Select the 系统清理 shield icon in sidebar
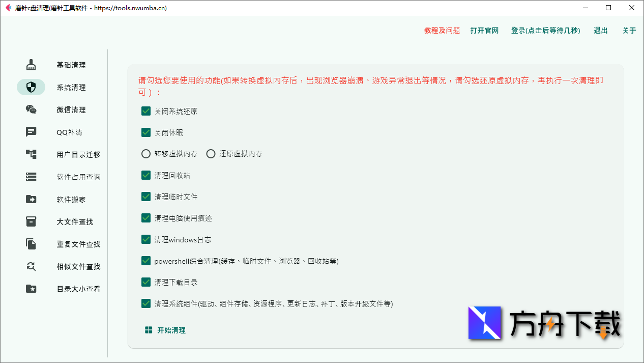644x363 pixels. pos(31,87)
